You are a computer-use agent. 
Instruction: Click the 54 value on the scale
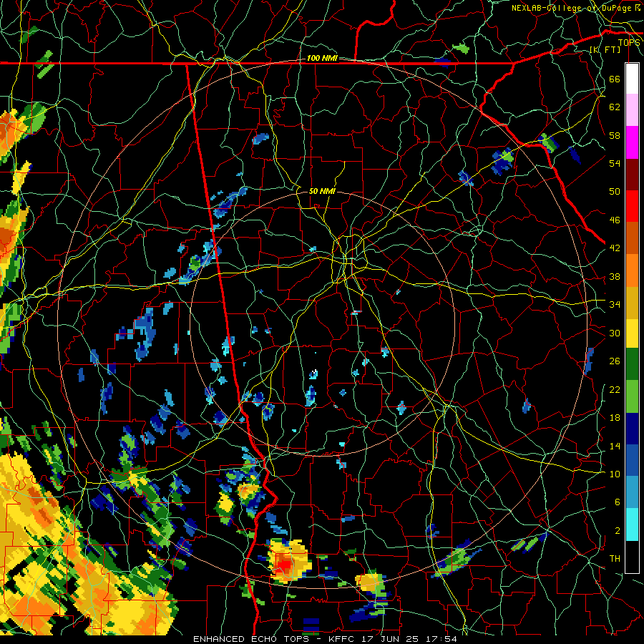point(615,163)
